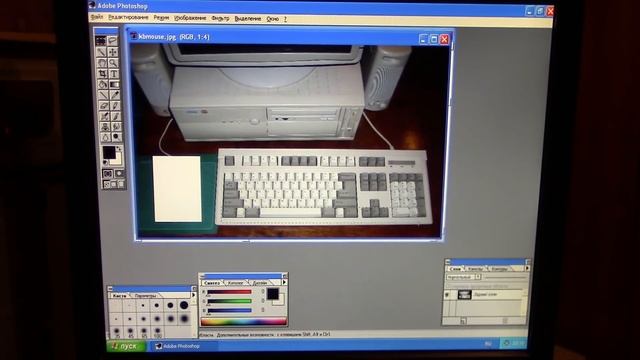The width and height of the screenshot is (640, 360).
Task: Pick a color from the rainbow color bar
Action: (x=244, y=322)
